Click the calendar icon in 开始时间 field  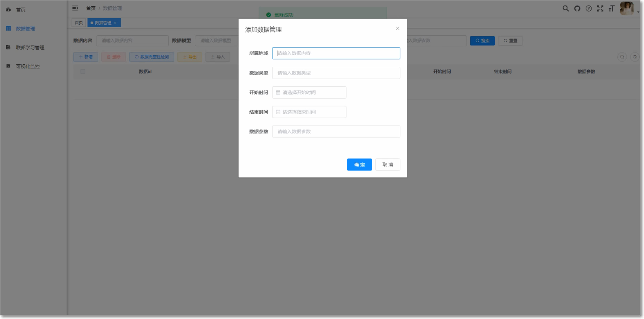278,92
